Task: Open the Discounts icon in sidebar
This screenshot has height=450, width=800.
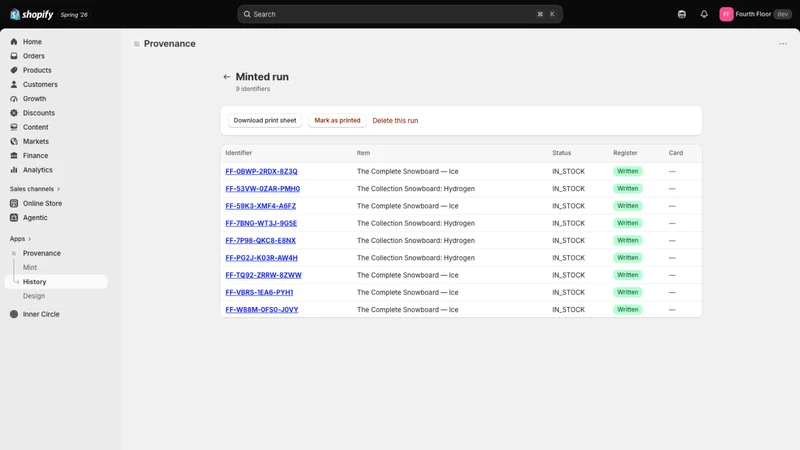Action: tap(14, 113)
